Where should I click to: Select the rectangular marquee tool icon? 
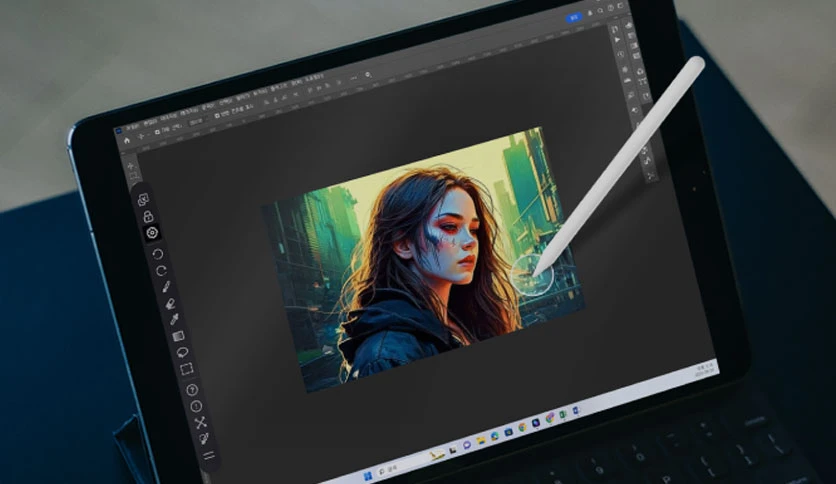(187, 369)
